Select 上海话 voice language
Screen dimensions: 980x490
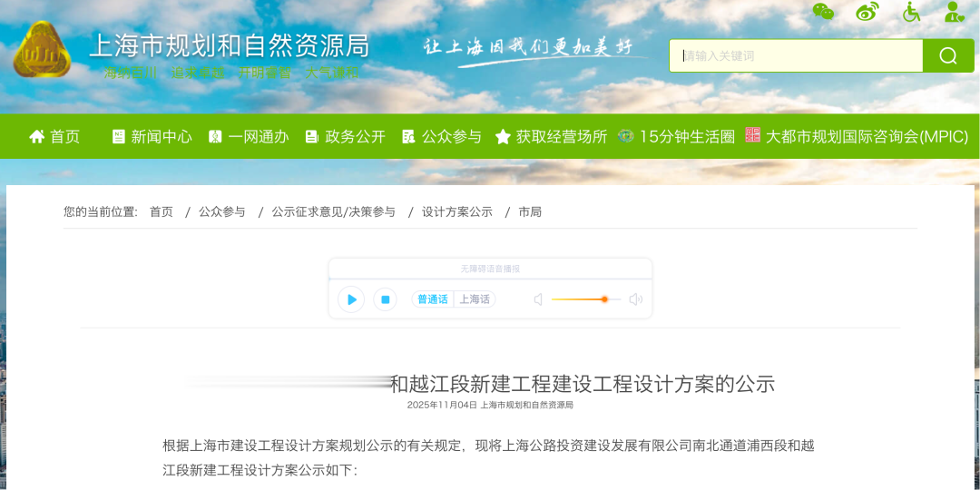pos(475,299)
